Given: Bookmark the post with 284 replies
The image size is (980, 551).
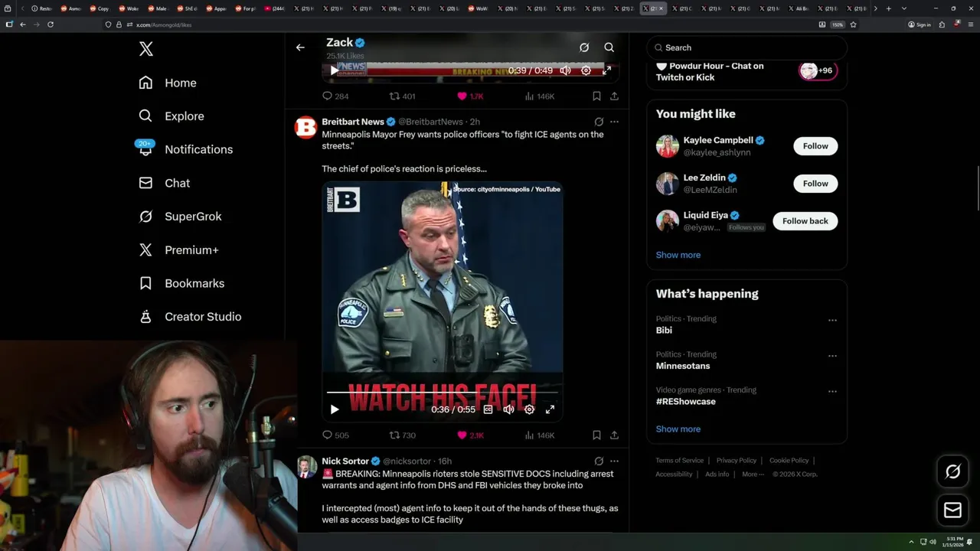Looking at the screenshot, I should pyautogui.click(x=596, y=96).
